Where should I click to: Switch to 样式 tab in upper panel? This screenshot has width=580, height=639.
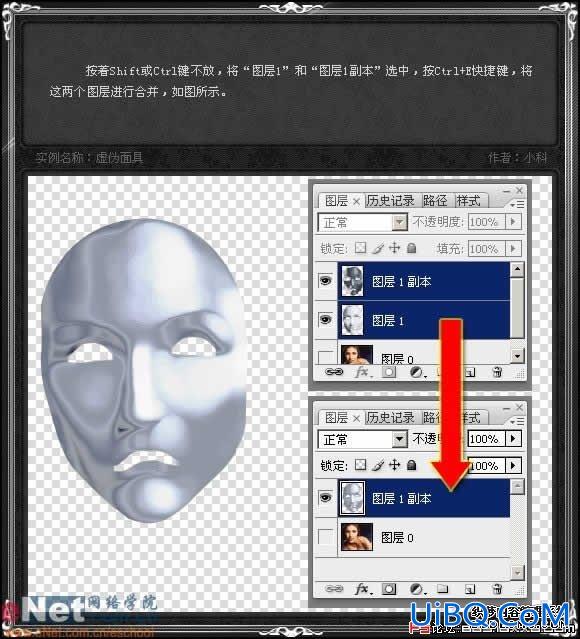coord(469,201)
